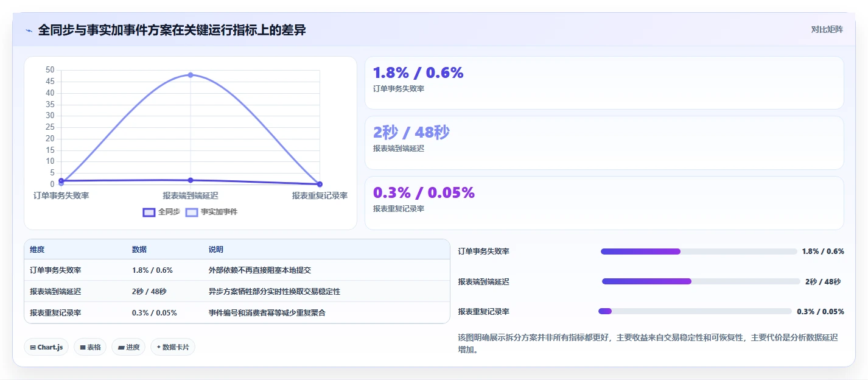Viewport: 868px width, 380px height.
Task: Toggle the 事实加事件 legend series
Action: (x=211, y=212)
